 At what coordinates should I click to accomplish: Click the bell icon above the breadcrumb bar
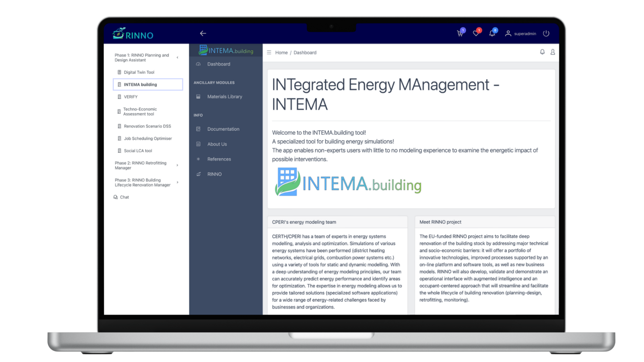click(542, 52)
